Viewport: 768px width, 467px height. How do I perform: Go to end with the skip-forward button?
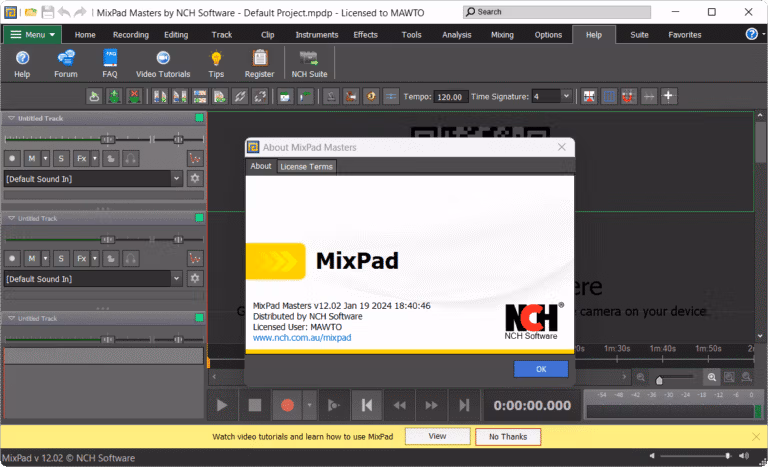pyautogui.click(x=464, y=405)
